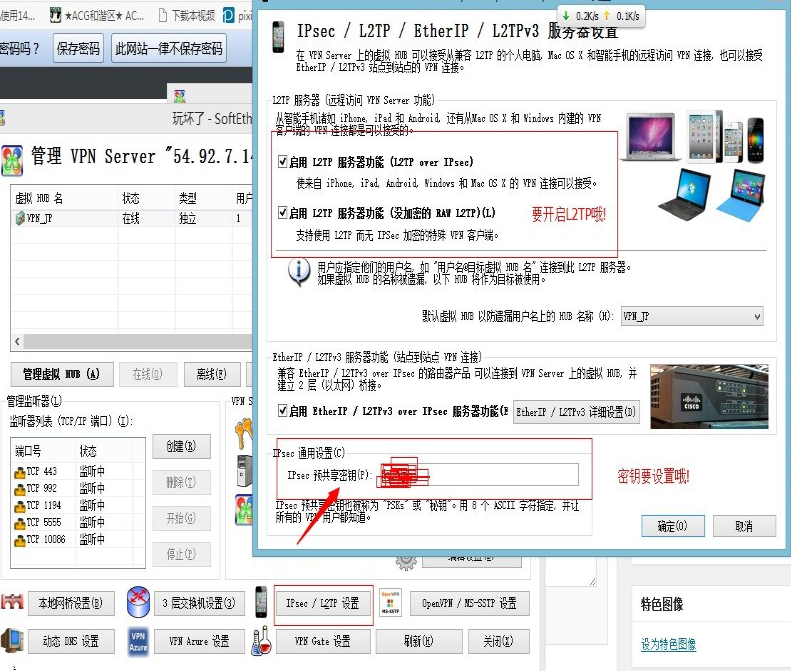
Task: Click the 端口号 column header in listener list
Action: [44, 451]
